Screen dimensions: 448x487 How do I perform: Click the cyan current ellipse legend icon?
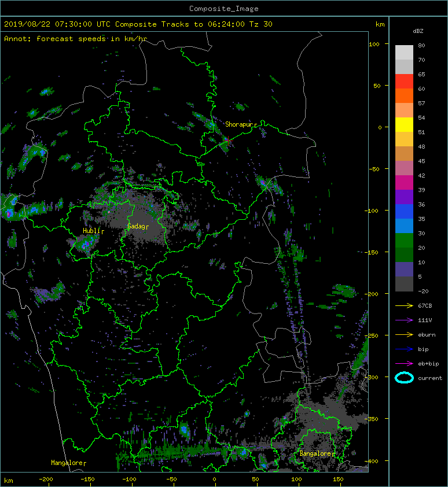[404, 378]
